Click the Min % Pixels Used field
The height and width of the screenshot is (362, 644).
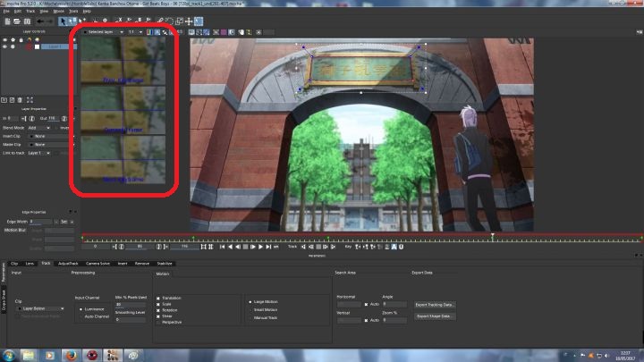(x=131, y=305)
